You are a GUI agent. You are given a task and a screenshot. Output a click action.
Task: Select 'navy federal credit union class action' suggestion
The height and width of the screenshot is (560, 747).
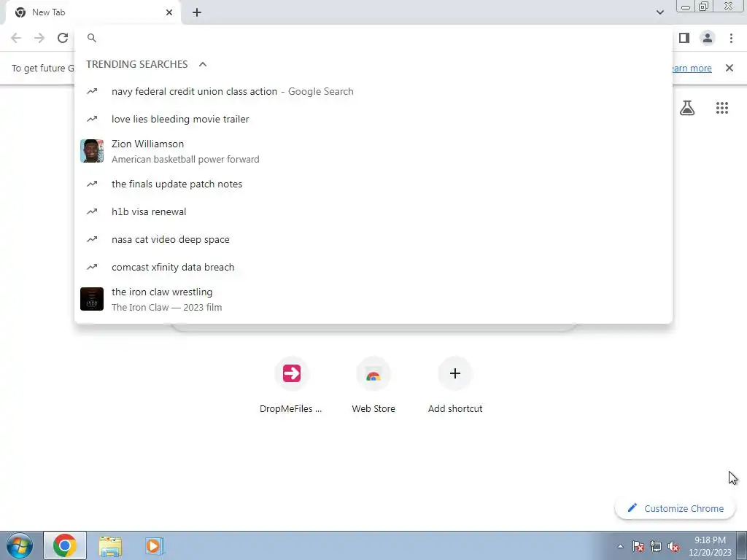click(x=373, y=91)
